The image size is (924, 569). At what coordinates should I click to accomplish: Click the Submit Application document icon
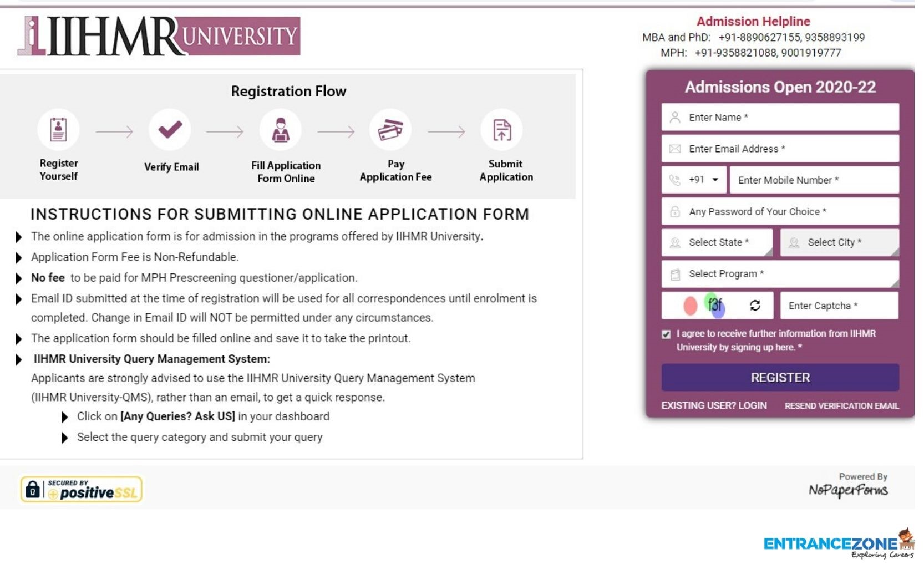pos(502,130)
